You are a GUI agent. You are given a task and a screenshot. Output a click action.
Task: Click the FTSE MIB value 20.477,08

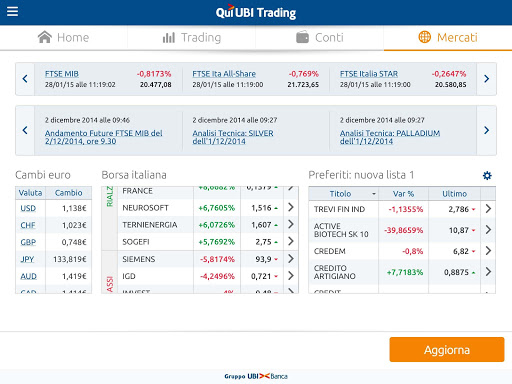(x=156, y=85)
